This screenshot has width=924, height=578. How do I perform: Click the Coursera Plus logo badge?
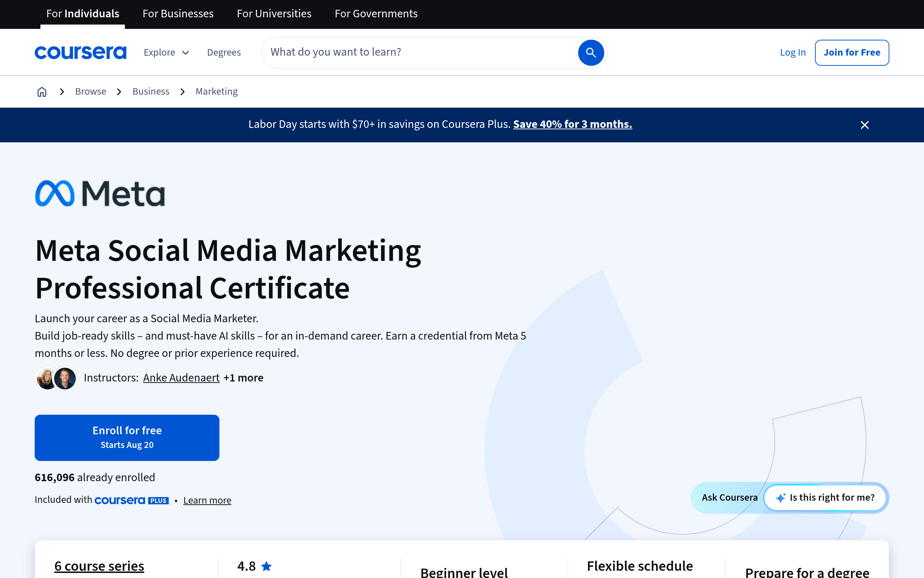(x=132, y=500)
